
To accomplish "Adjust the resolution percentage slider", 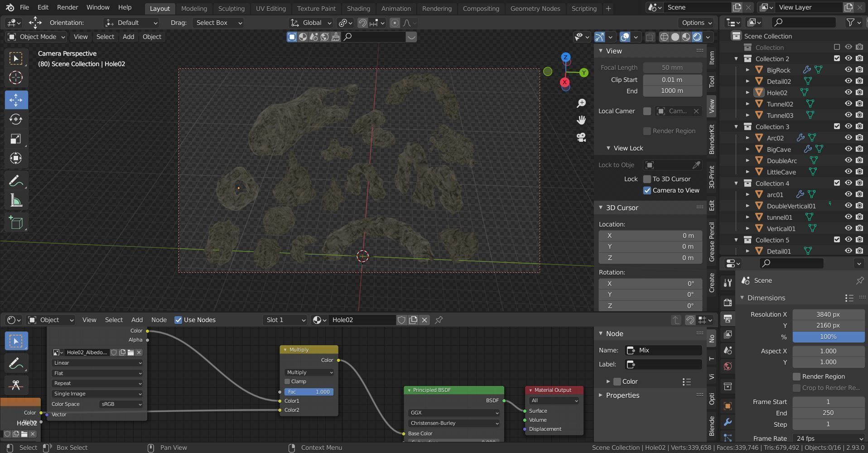I will [x=828, y=337].
